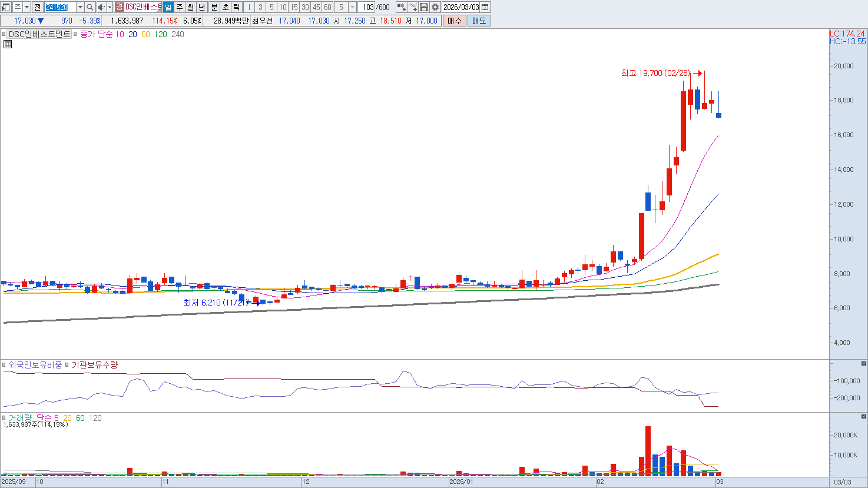Click the small grid icon under stock name
The width and height of the screenshot is (868, 488).
(8, 44)
